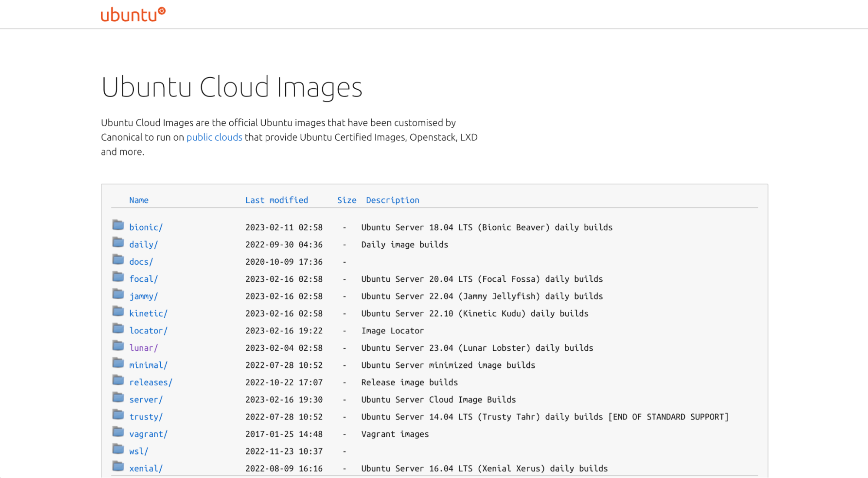The width and height of the screenshot is (868, 478).
Task: Click the Ubuntu logo in header
Action: pos(133,14)
